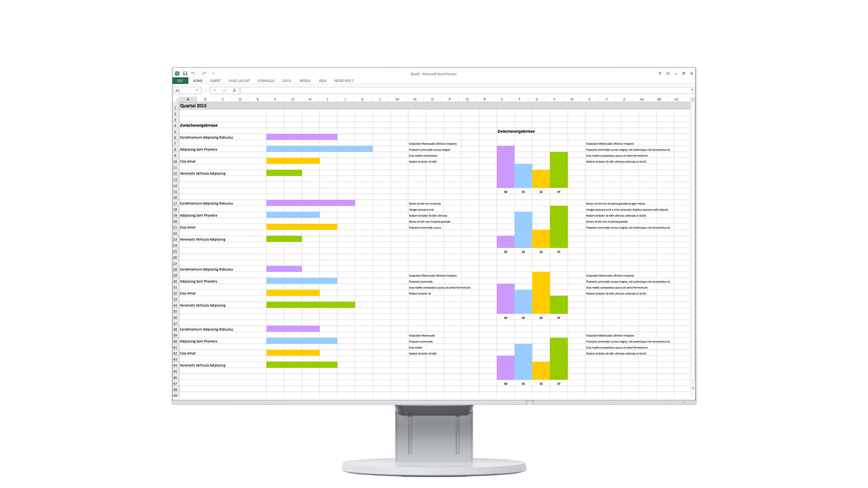Screen dimensions: 868x488
Task: Click the purple bar in row 6
Action: pyautogui.click(x=302, y=137)
